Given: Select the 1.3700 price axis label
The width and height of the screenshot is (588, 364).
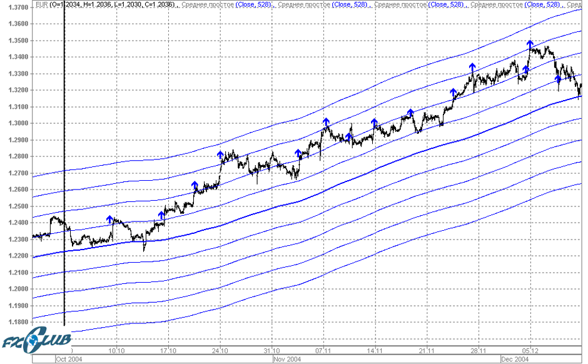Looking at the screenshot, I should click(x=18, y=8).
